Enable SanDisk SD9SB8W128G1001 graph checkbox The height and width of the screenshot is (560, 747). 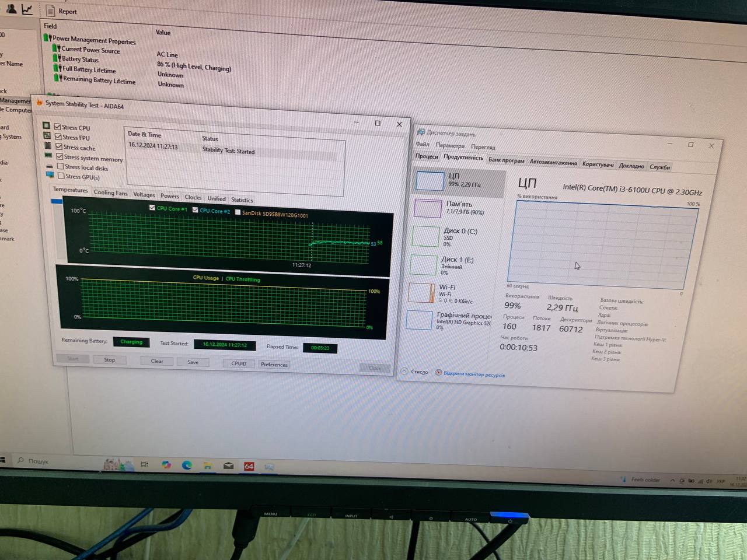click(238, 212)
